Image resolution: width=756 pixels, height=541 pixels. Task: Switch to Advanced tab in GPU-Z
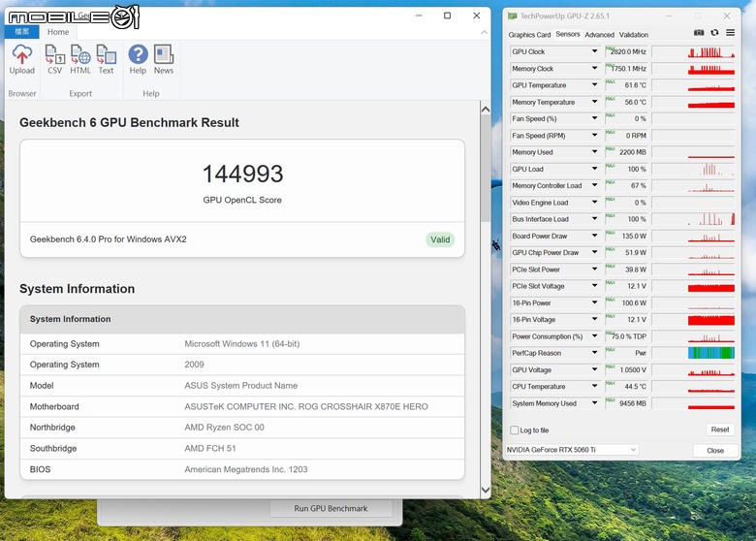click(599, 35)
